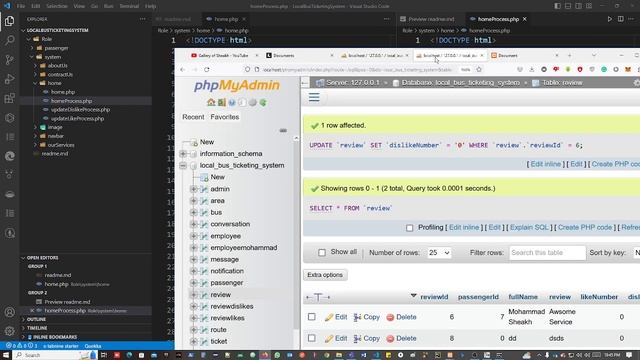The height and width of the screenshot is (360, 640).
Task: Switch to homeProcess.php editor tab
Action: point(498,19)
